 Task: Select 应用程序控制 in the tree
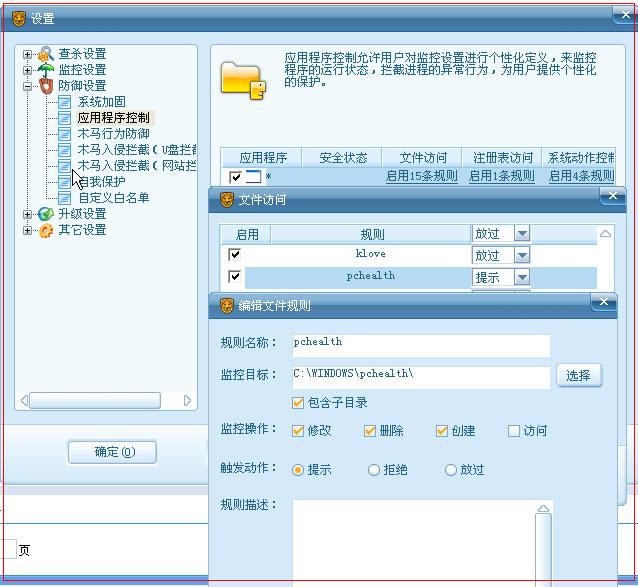114,118
